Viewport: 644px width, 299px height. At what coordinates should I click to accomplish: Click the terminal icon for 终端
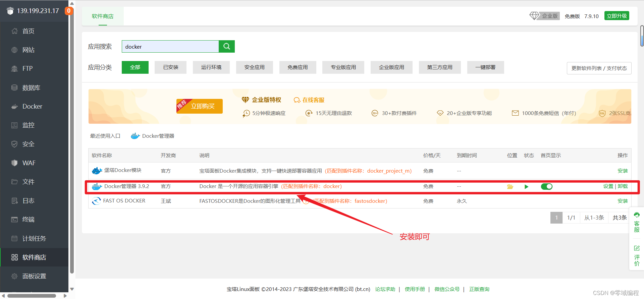(14, 220)
